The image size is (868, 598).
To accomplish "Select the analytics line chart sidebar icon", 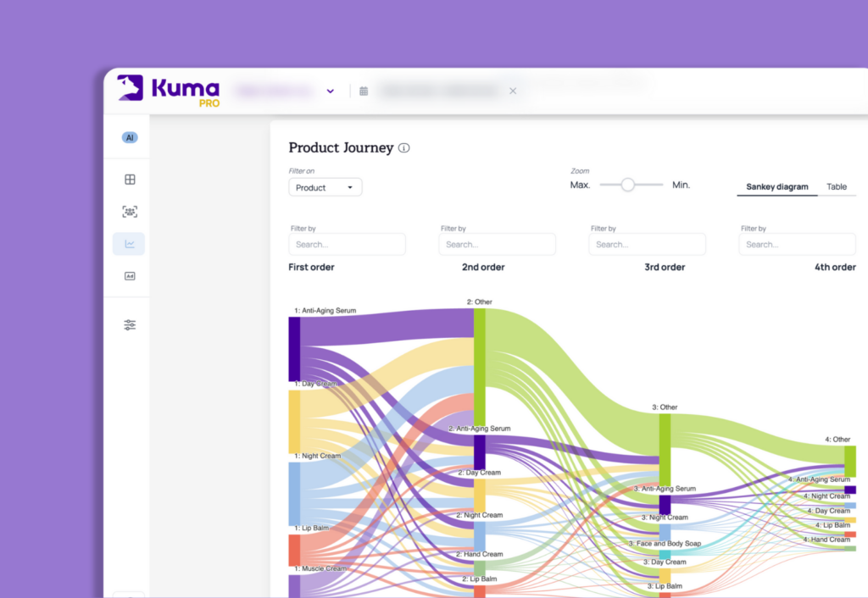I will click(x=129, y=244).
